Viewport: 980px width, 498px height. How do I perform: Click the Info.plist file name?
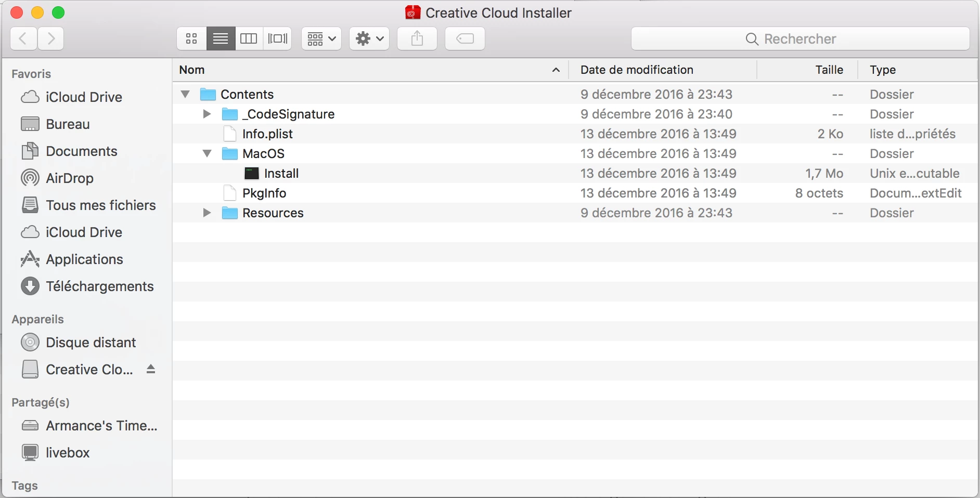(267, 134)
